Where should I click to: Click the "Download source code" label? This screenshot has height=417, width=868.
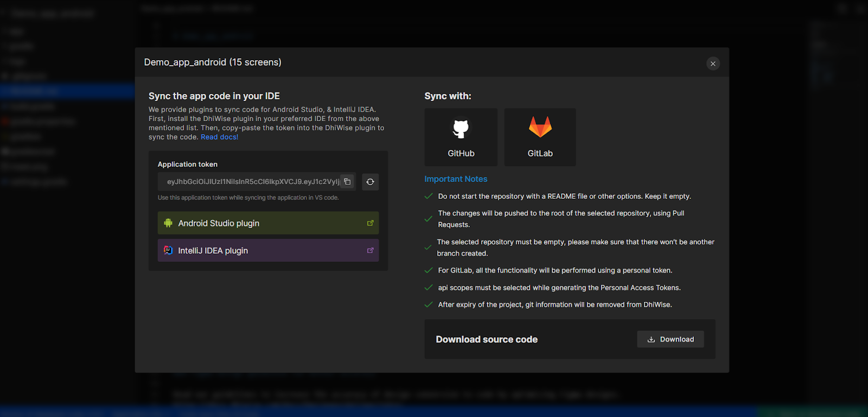click(487, 339)
